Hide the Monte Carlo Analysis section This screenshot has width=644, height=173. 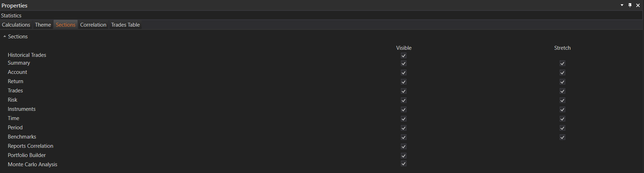pyautogui.click(x=404, y=163)
